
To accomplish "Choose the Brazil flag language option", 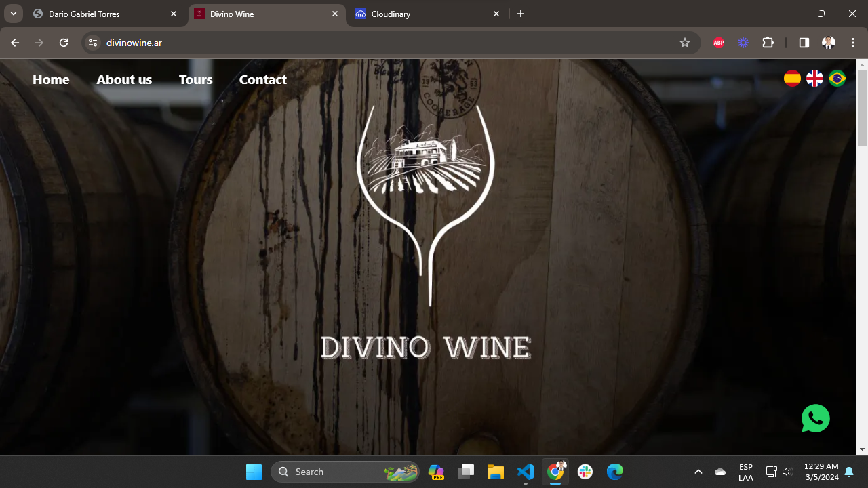I will (x=837, y=79).
